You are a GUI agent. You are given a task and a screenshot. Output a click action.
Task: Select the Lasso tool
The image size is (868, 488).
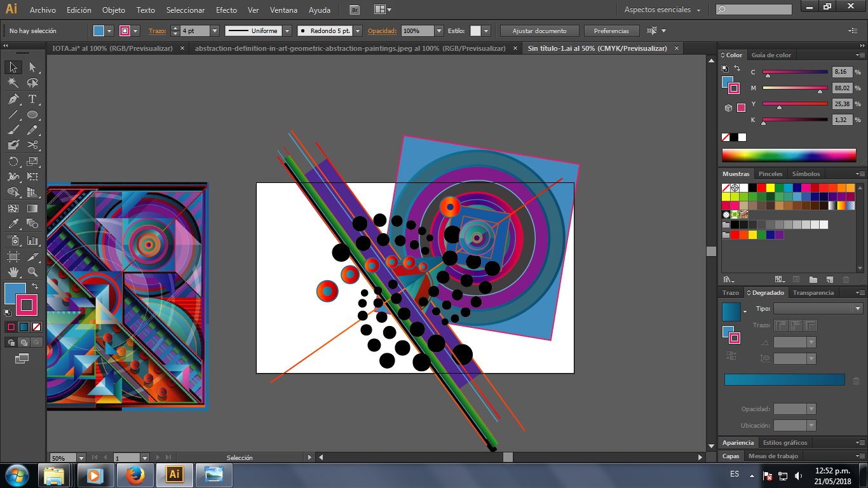(x=32, y=83)
